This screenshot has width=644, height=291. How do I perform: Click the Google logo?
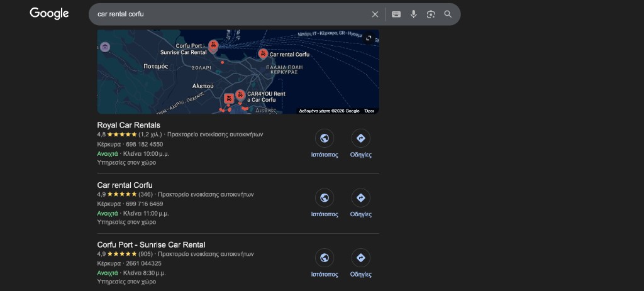click(49, 13)
